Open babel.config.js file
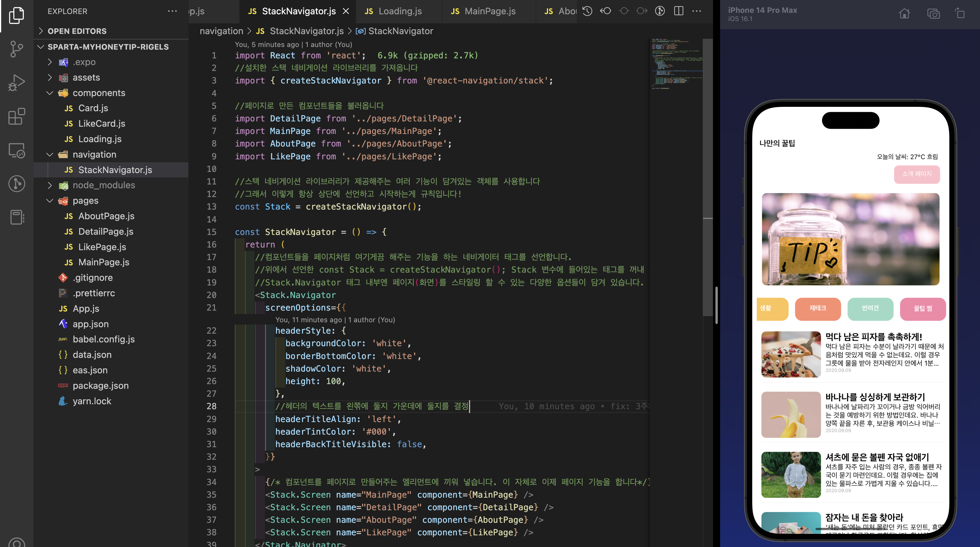This screenshot has height=547, width=980. (103, 339)
